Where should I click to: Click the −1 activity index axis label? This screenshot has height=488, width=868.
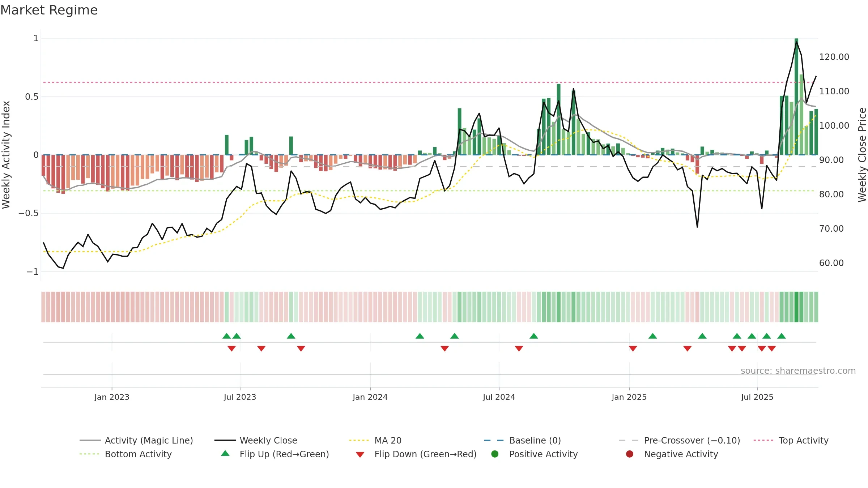(x=33, y=272)
